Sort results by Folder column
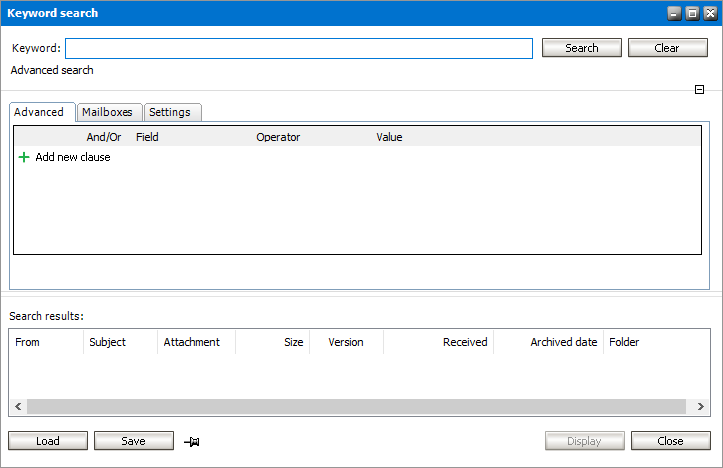Screen dimensions: 723x468 pos(657,342)
